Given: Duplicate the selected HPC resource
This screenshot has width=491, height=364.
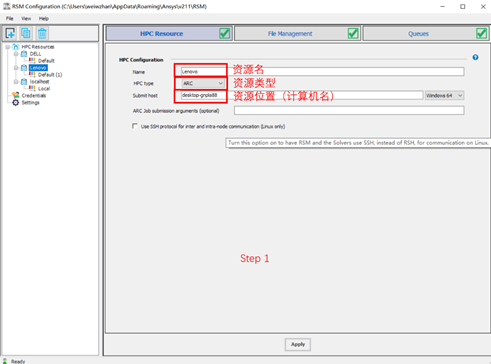Looking at the screenshot, I should (x=26, y=33).
